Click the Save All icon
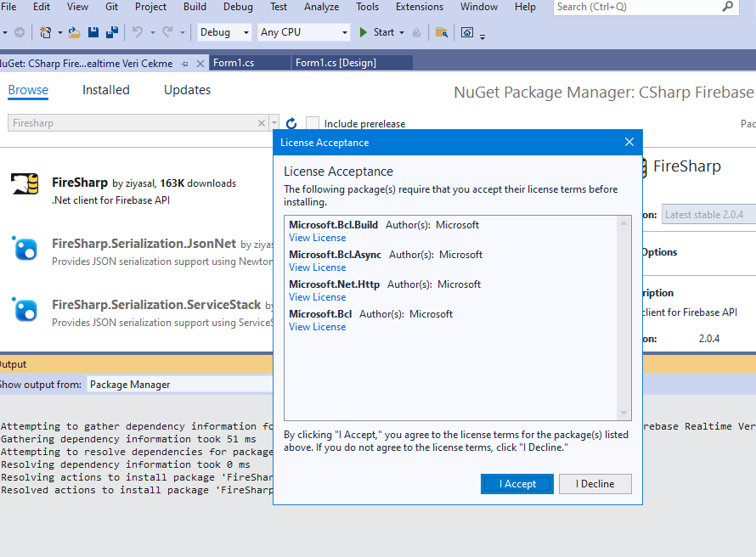This screenshot has height=557, width=756. [x=112, y=32]
